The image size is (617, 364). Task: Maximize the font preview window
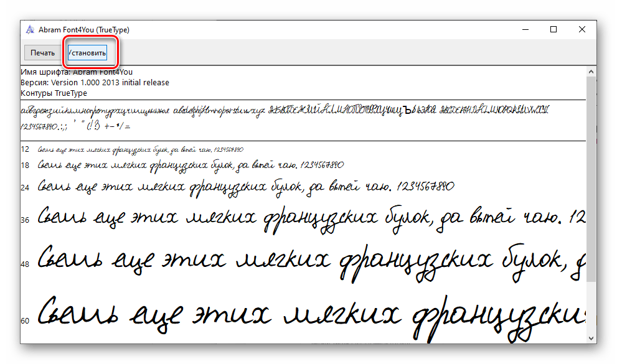[553, 29]
